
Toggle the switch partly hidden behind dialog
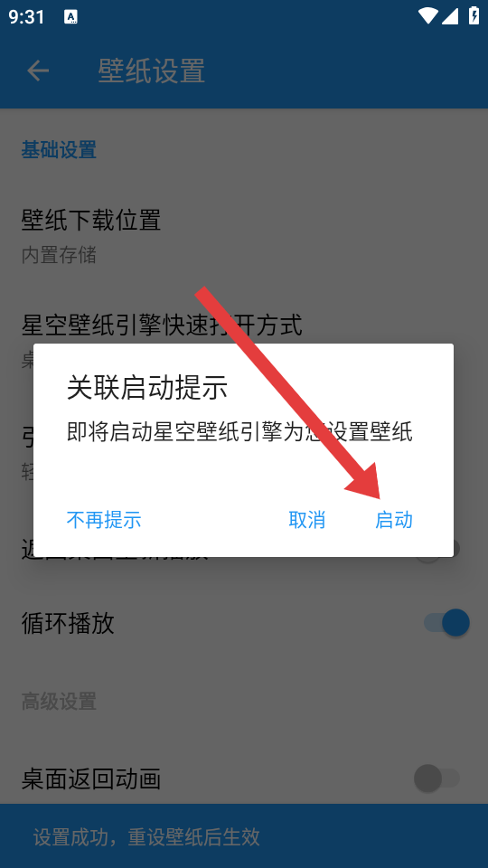(437, 551)
